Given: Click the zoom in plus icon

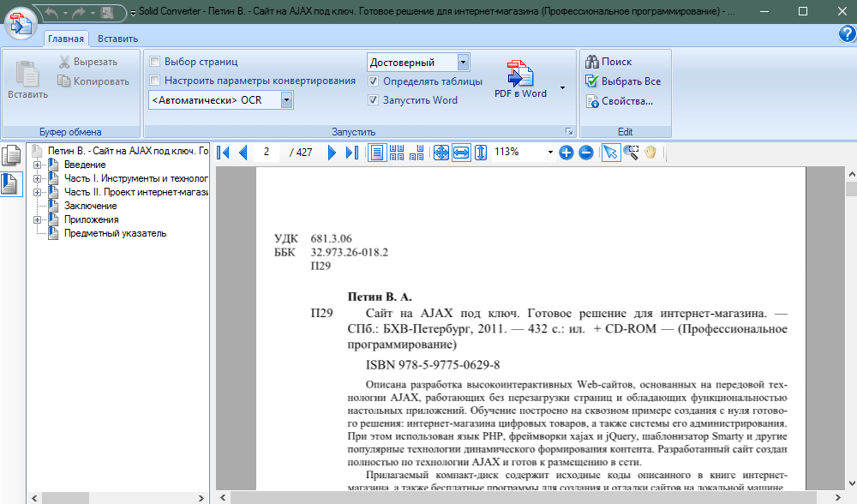Looking at the screenshot, I should point(566,153).
